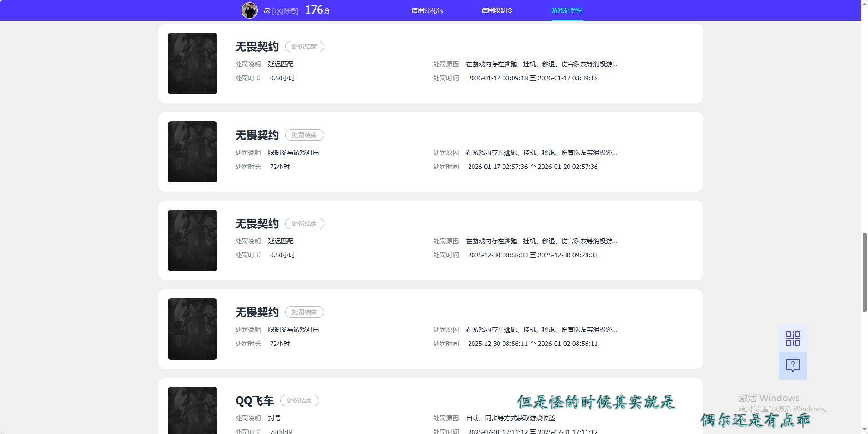
Task: Click 无畏契约 title of 2026-01-17 02:57:36 record
Action: point(257,135)
